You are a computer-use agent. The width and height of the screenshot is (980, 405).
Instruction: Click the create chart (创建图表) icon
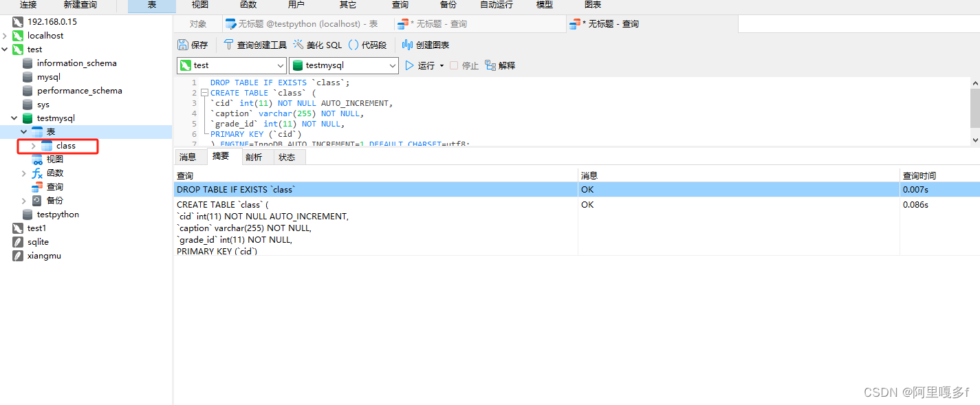(x=407, y=45)
